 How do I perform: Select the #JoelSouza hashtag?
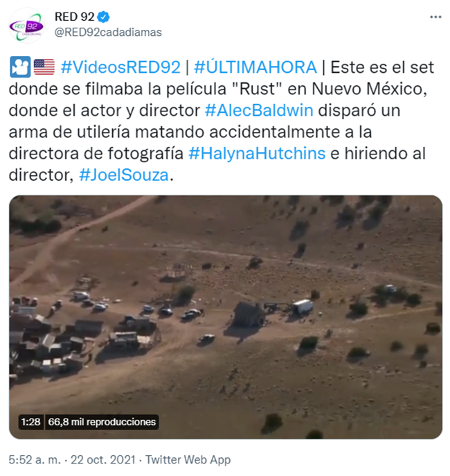pyautogui.click(x=124, y=175)
